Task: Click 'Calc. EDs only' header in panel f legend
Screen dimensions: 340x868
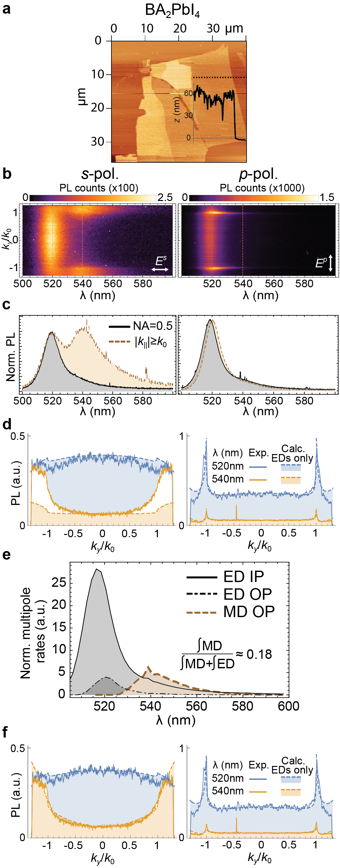Action: point(292,765)
